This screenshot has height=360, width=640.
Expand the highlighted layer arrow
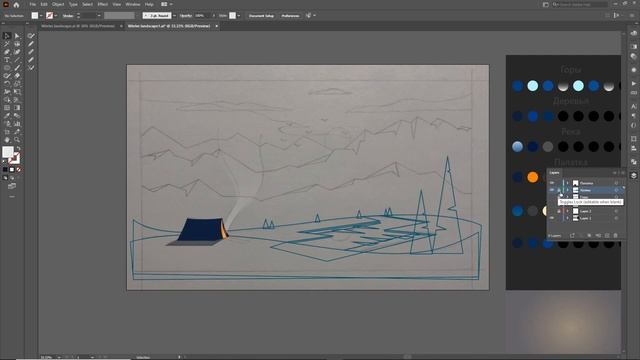pyautogui.click(x=567, y=190)
